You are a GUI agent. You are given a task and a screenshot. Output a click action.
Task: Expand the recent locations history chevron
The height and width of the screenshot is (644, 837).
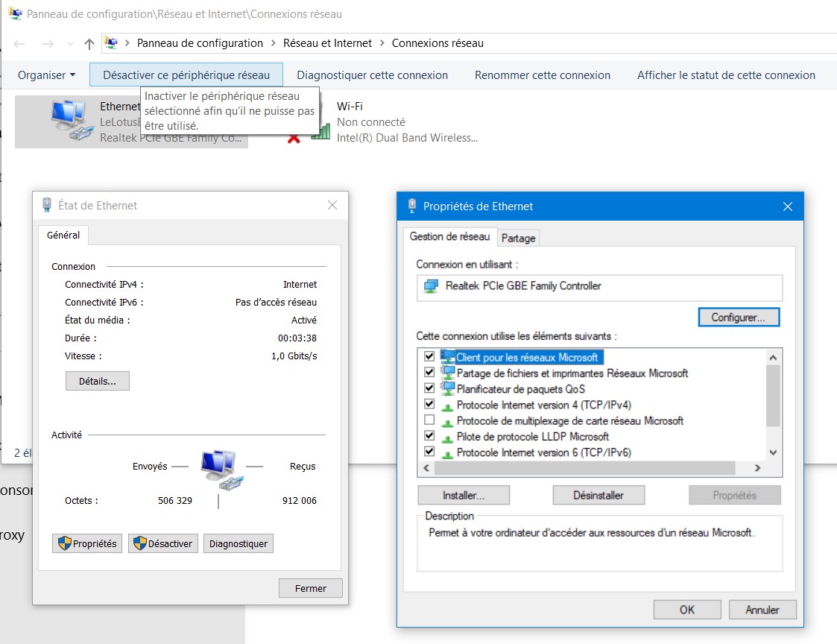pyautogui.click(x=70, y=44)
